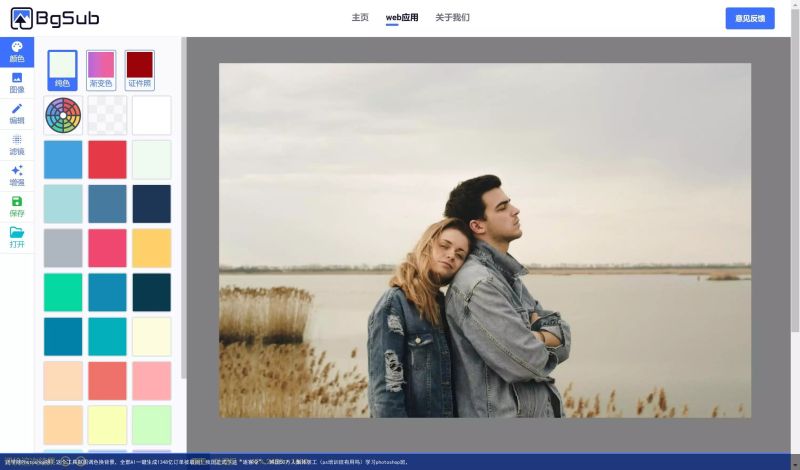
Task: Pick the pale mint green swatch
Action: tap(152, 160)
